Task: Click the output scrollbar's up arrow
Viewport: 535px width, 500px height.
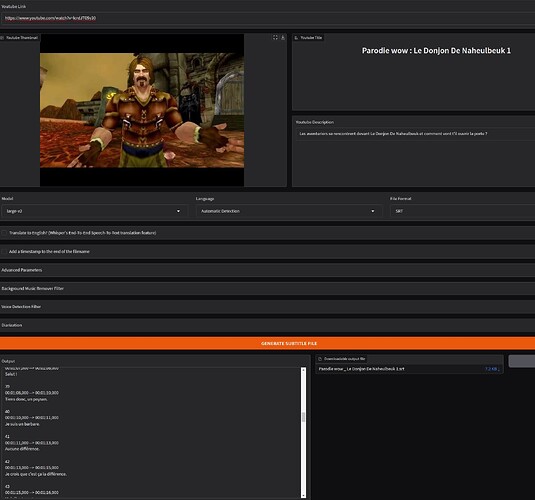Action: tap(303, 370)
